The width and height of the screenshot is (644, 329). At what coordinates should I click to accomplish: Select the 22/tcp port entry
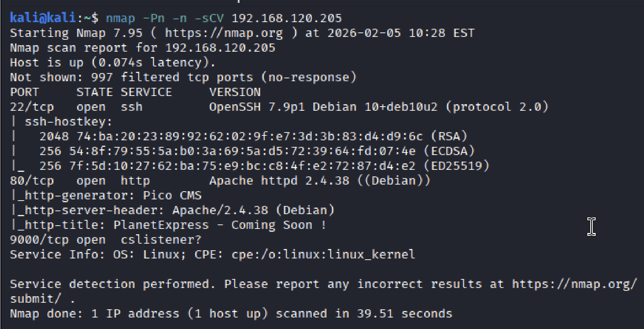pos(32,107)
